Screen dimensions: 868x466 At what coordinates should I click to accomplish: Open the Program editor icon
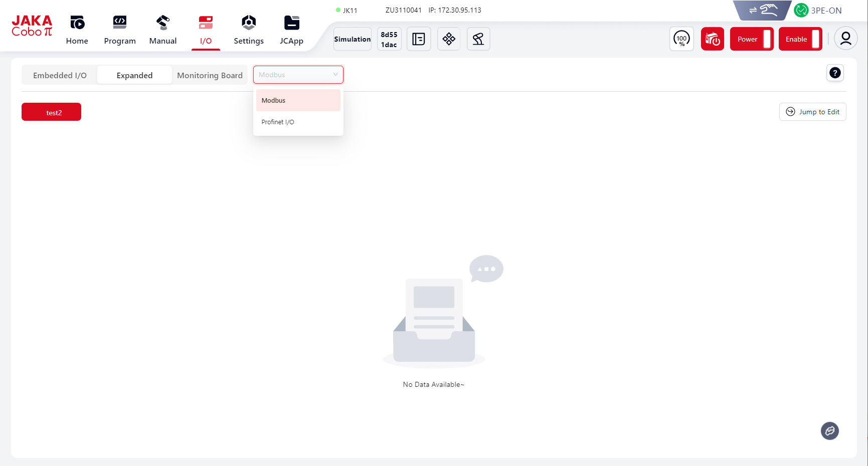[x=119, y=23]
